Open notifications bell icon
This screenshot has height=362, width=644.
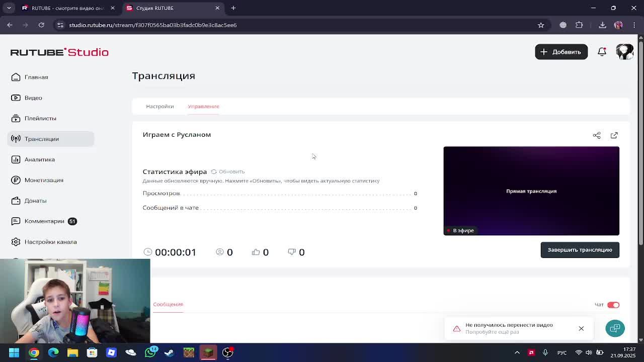pyautogui.click(x=602, y=52)
